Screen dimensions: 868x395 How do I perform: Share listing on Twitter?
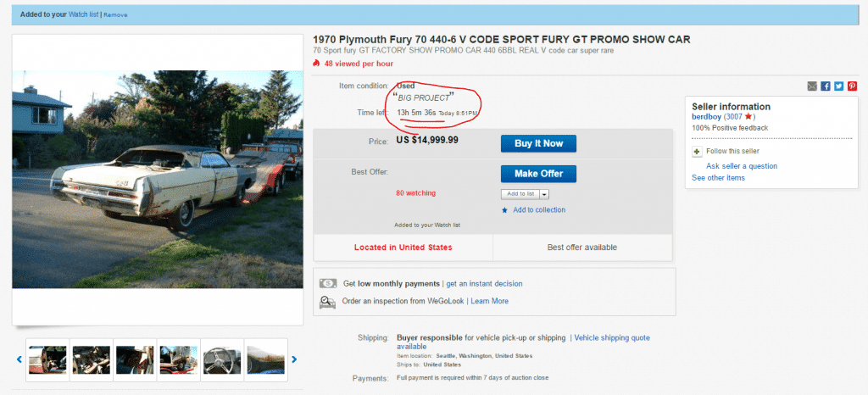(839, 86)
